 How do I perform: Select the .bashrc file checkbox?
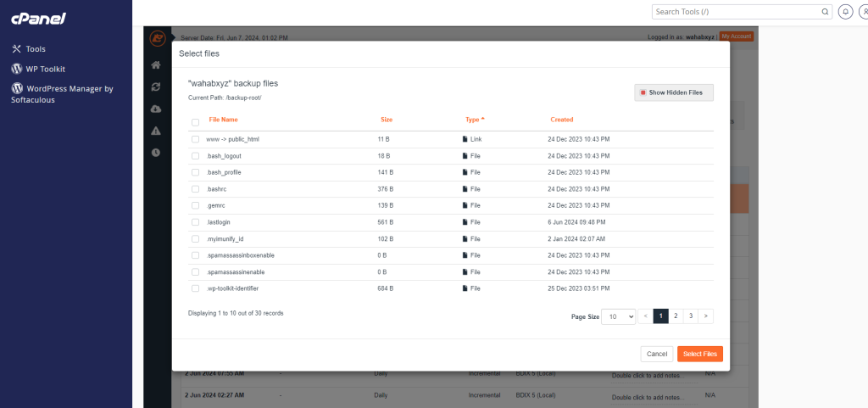tap(195, 188)
